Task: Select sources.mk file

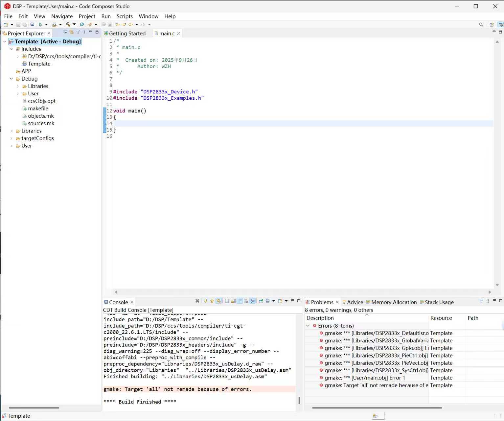Action: click(x=38, y=123)
